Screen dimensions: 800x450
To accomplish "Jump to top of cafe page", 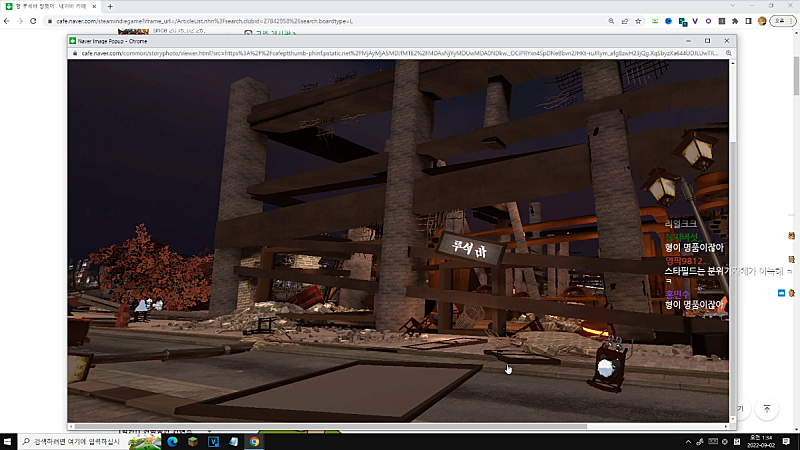I will click(767, 409).
